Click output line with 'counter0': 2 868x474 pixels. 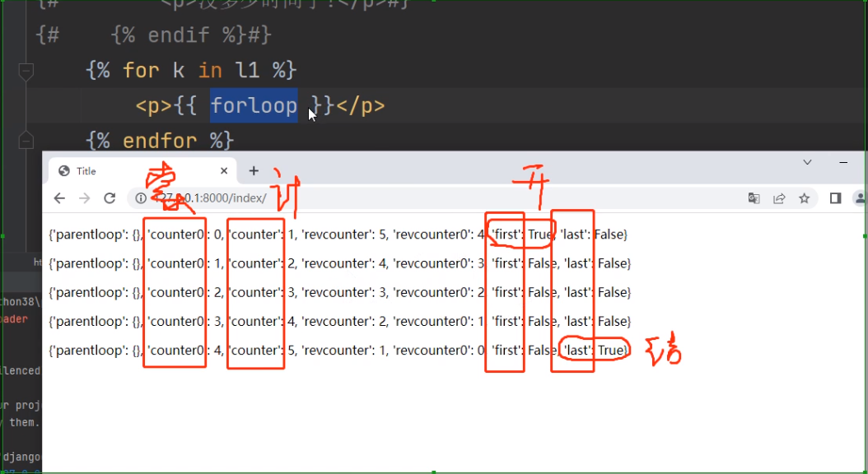340,293
